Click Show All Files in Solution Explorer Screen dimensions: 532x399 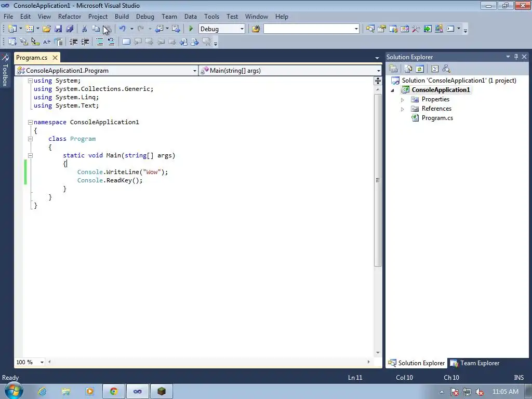[408, 69]
